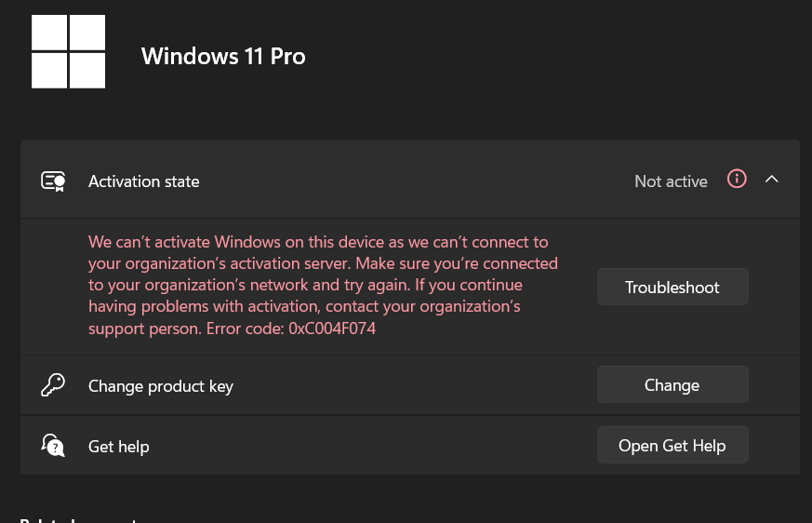Image resolution: width=812 pixels, height=523 pixels.
Task: Click Change to enter a new product key
Action: click(x=672, y=384)
